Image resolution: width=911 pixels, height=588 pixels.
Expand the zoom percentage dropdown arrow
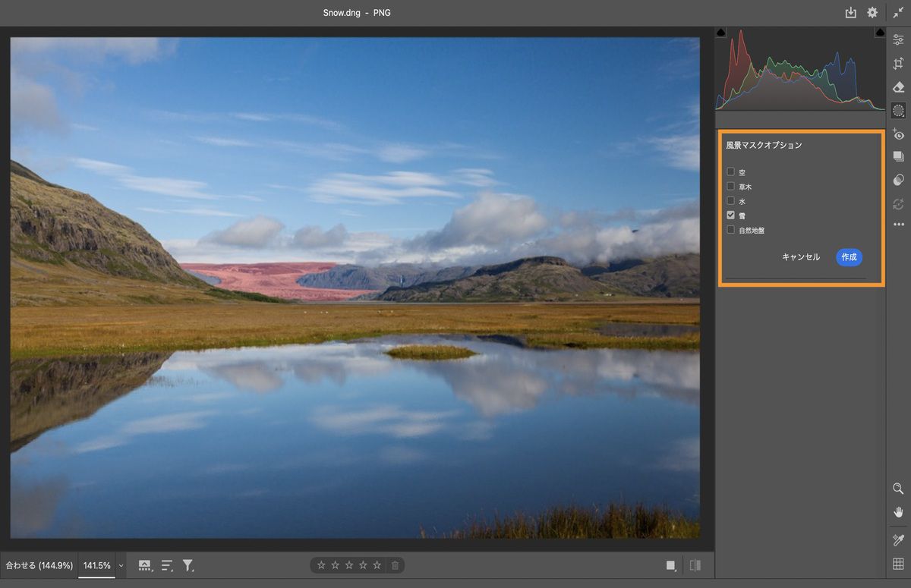pyautogui.click(x=121, y=566)
